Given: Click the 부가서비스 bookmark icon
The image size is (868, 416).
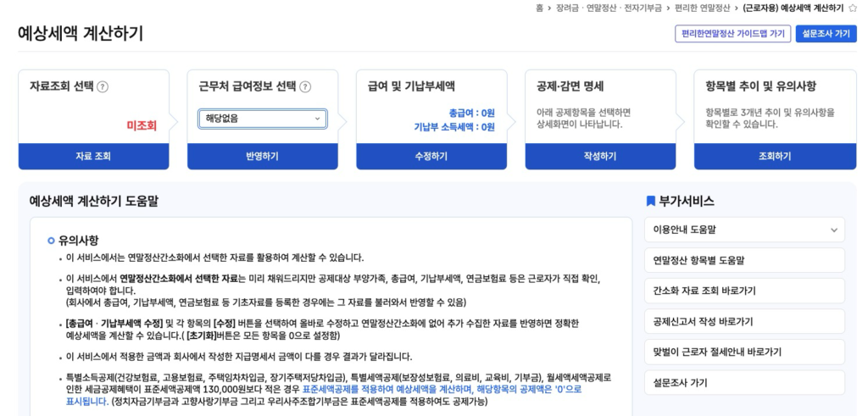Looking at the screenshot, I should coord(650,201).
